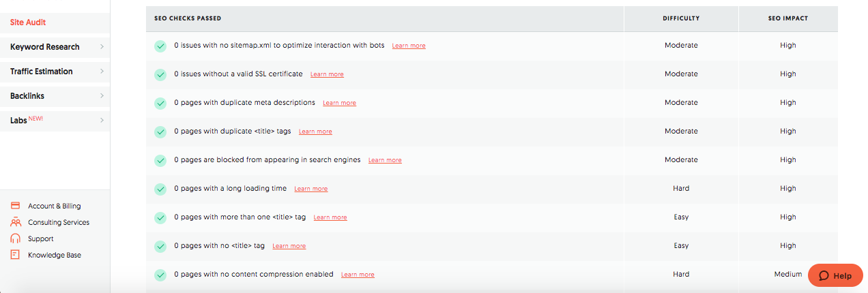Screen dimensions: 868x293
Task: Follow Learn more for duplicate title tags
Action: click(x=315, y=132)
